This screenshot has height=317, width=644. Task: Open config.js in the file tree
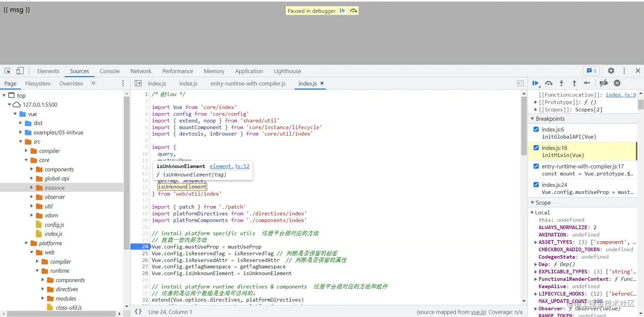point(55,225)
